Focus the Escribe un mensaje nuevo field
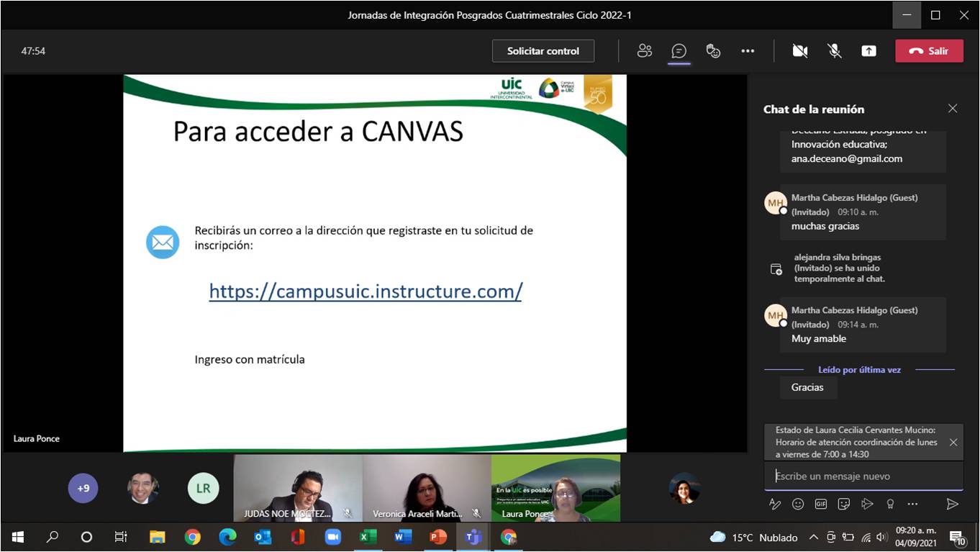This screenshot has width=980, height=552. [x=863, y=476]
